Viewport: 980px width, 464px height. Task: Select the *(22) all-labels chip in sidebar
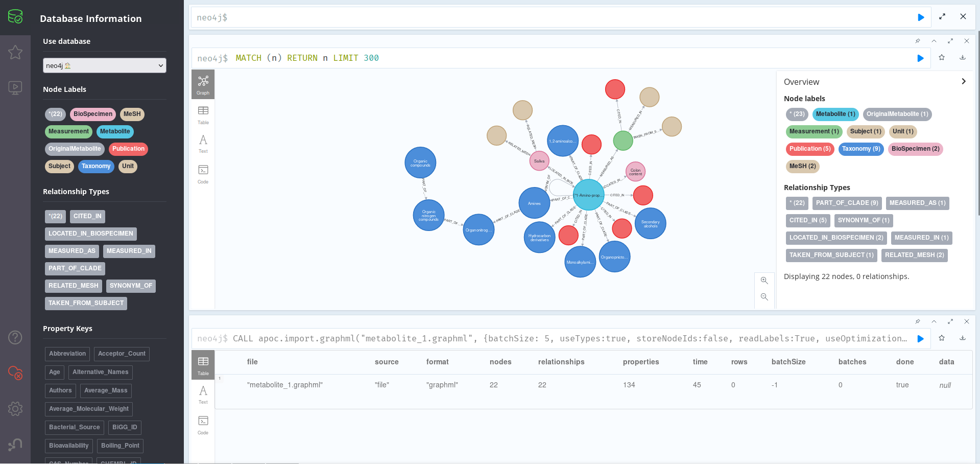pyautogui.click(x=55, y=114)
